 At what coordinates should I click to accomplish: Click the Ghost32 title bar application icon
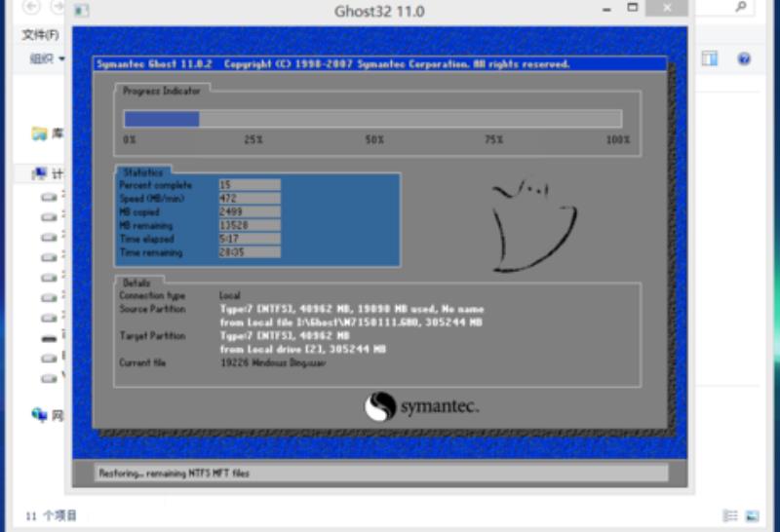pyautogui.click(x=81, y=11)
